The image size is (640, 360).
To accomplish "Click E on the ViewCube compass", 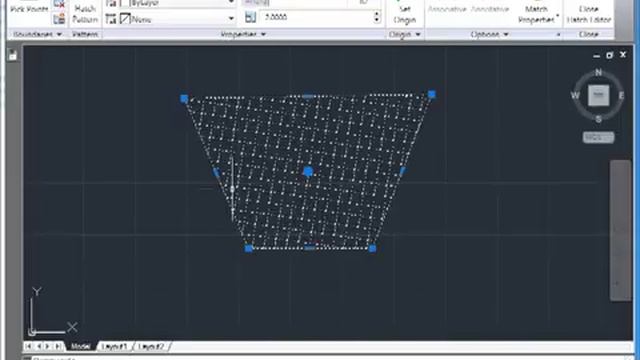I will [621, 96].
